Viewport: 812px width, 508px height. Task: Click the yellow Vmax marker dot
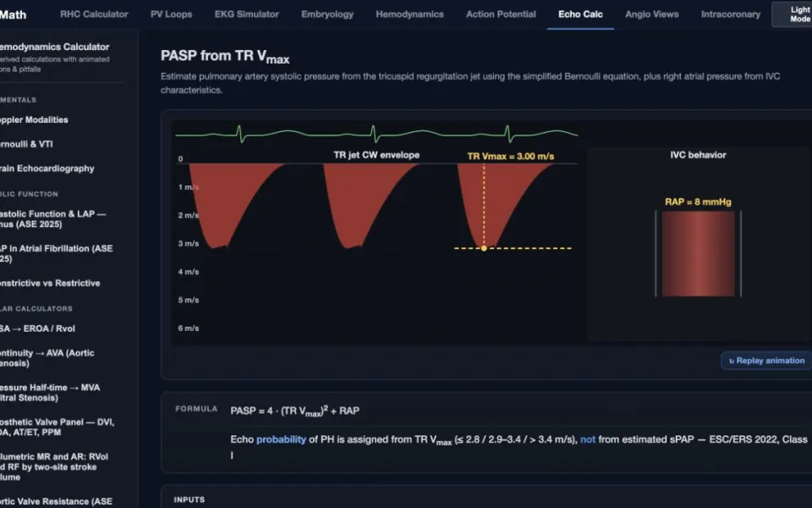tap(484, 248)
